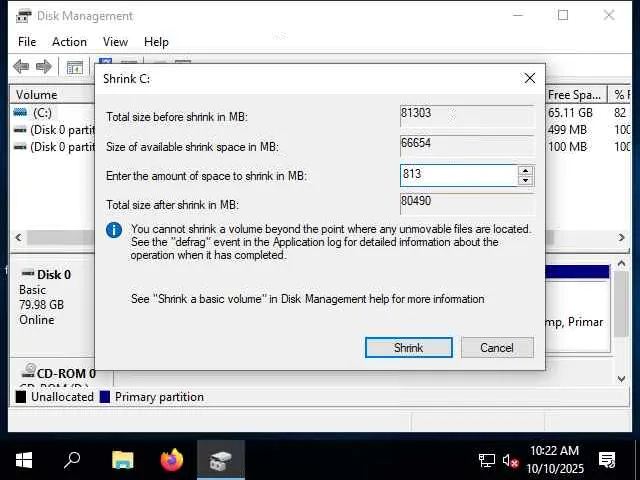This screenshot has width=640, height=480.
Task: Click the disk view vertical scrollbar thumb
Action: [621, 304]
